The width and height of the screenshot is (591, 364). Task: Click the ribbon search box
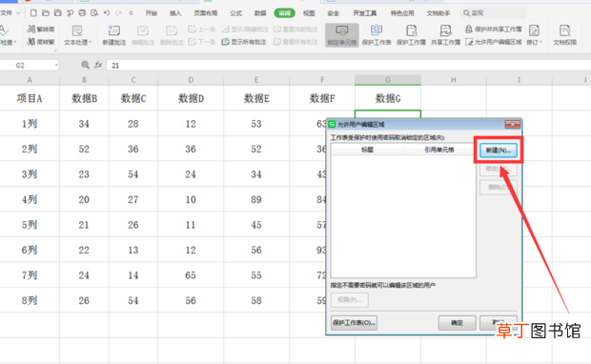click(x=494, y=13)
